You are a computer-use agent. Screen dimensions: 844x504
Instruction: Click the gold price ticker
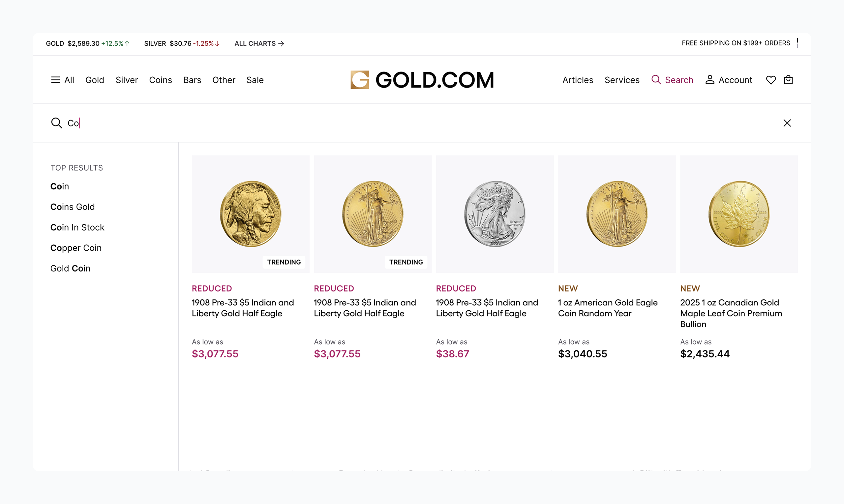pos(88,43)
